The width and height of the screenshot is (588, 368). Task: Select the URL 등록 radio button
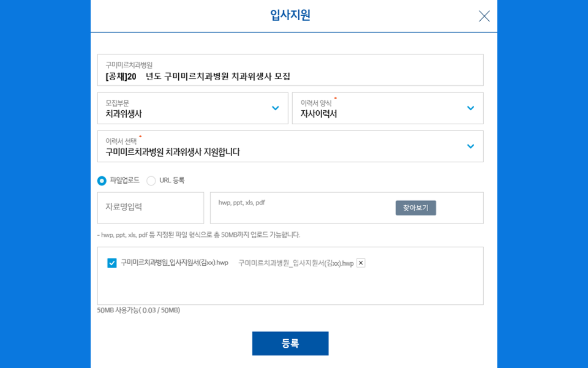pos(151,181)
